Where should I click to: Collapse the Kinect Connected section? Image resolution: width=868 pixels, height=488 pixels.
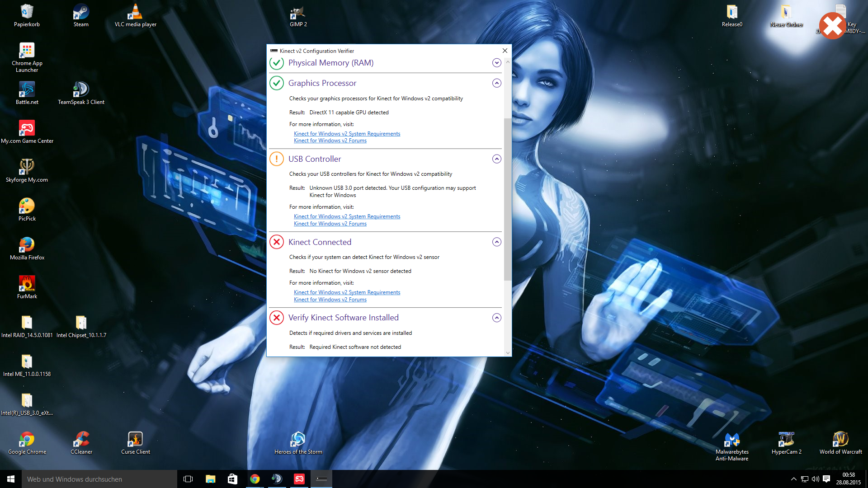tap(496, 242)
